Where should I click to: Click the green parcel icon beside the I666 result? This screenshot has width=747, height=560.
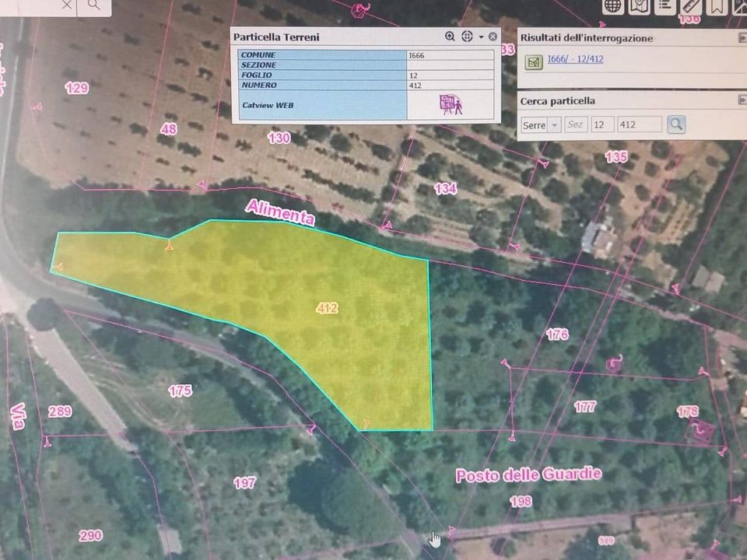[x=534, y=62]
